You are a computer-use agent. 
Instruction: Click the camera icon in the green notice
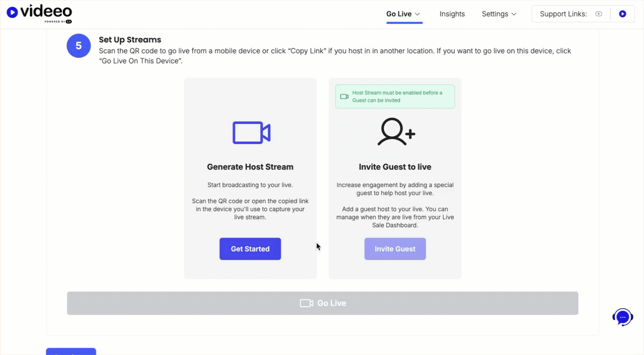[x=344, y=97]
